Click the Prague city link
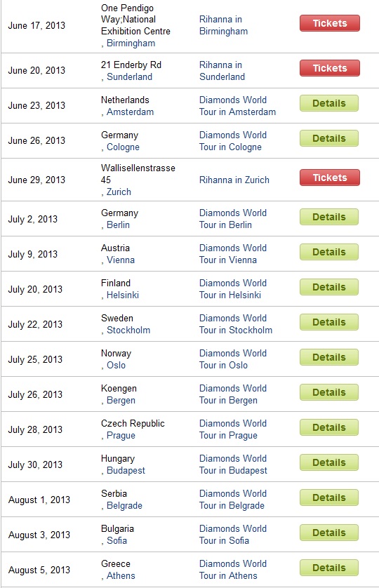 (121, 435)
